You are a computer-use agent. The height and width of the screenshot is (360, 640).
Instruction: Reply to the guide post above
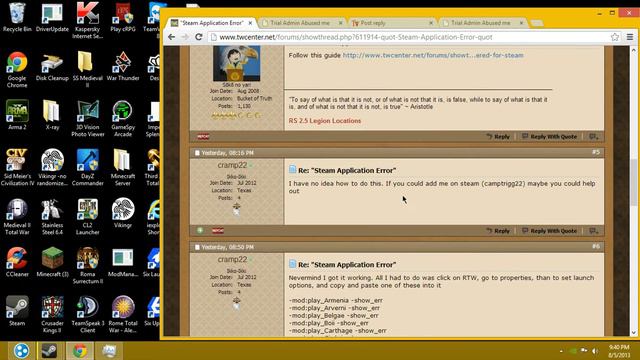(498, 137)
